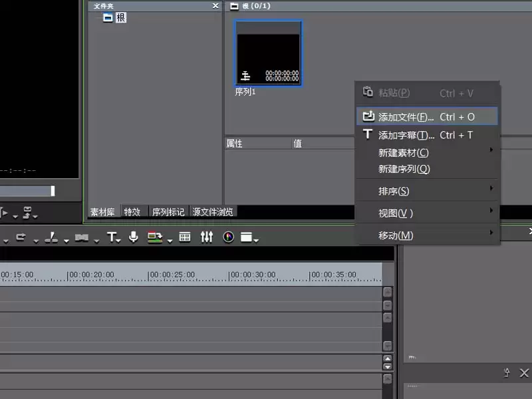
Task: Click the folder icon beside 根 (0/1)
Action: [234, 6]
